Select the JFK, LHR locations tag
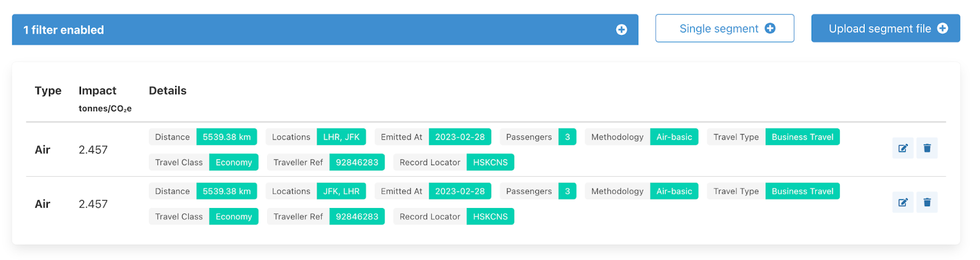The height and width of the screenshot is (260, 980). coord(341,191)
